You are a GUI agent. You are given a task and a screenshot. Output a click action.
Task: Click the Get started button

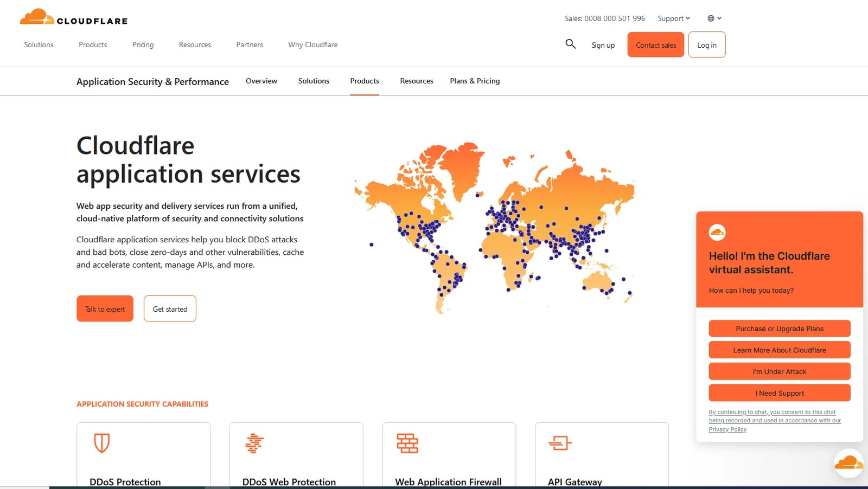click(x=170, y=308)
